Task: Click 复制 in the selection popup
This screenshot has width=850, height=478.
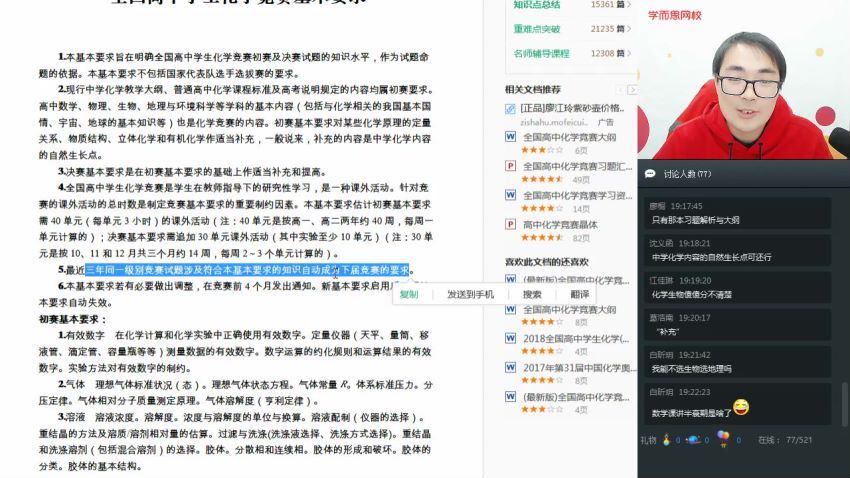Action: point(409,294)
